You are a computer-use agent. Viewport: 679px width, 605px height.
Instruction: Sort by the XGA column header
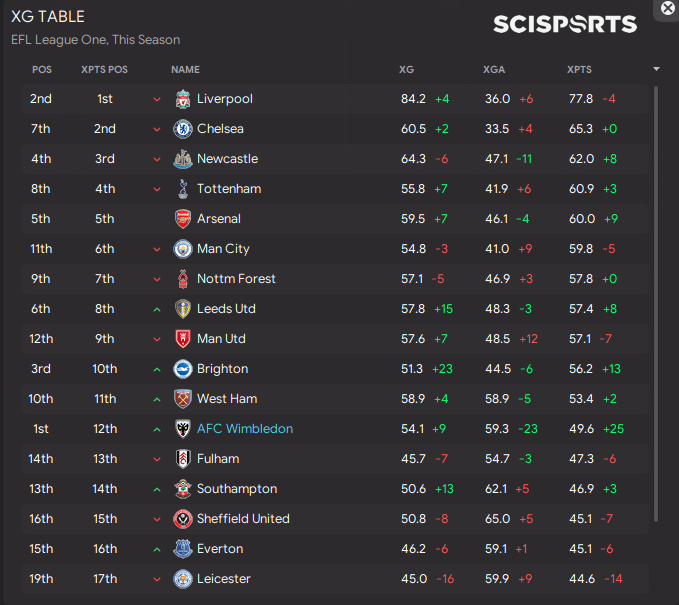pyautogui.click(x=494, y=70)
